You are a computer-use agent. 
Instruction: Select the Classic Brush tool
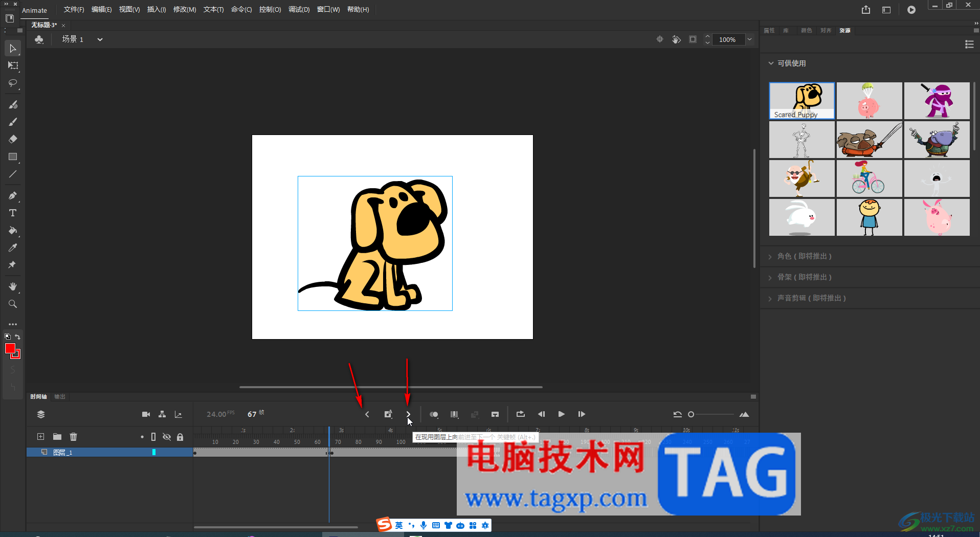click(13, 122)
